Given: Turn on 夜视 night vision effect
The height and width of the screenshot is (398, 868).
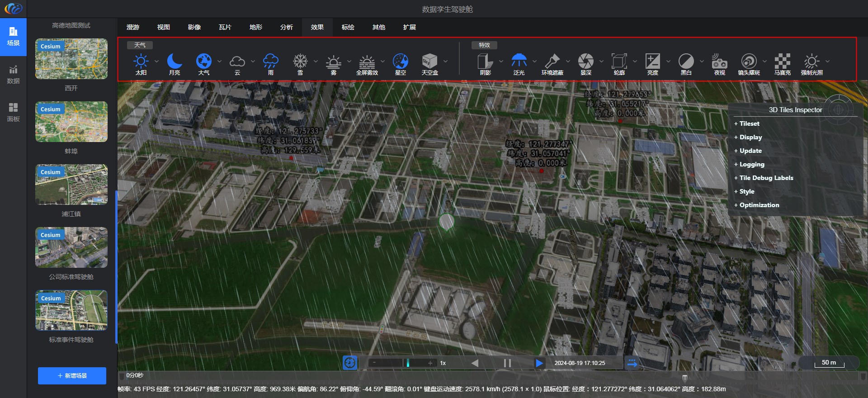Looking at the screenshot, I should (719, 62).
